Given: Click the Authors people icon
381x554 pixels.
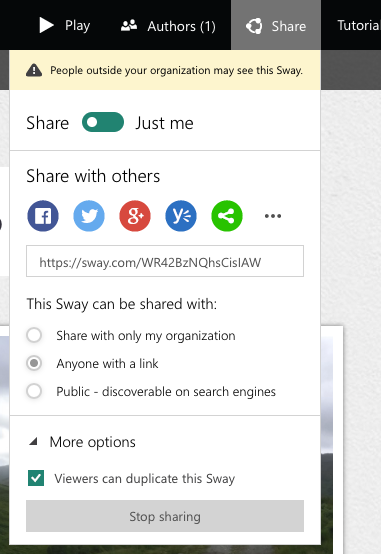Looking at the screenshot, I should [129, 25].
